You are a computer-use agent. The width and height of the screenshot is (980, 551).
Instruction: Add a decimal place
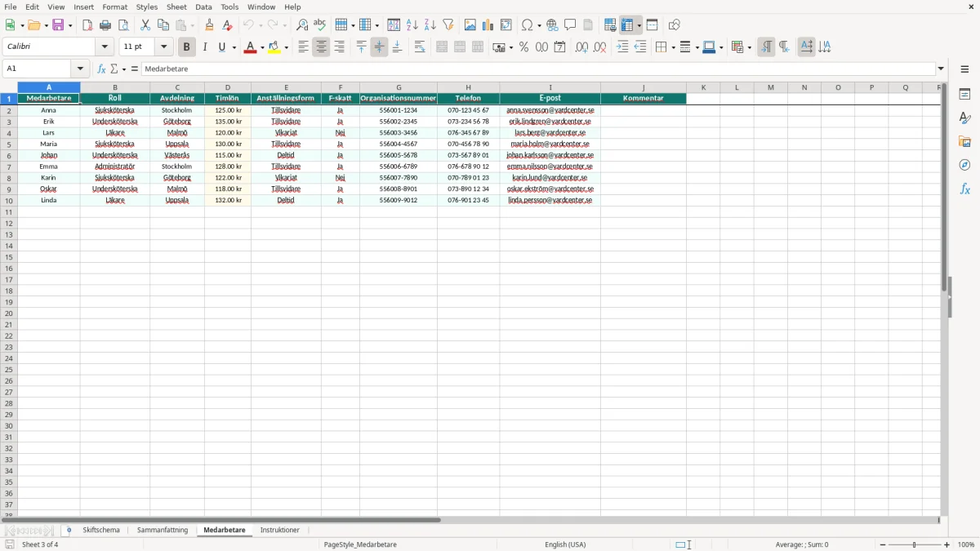coord(582,47)
